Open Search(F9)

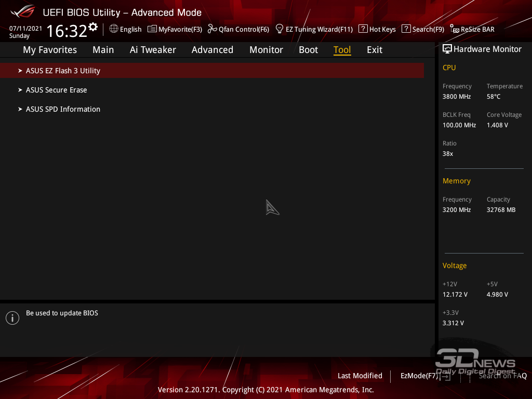[428, 30]
